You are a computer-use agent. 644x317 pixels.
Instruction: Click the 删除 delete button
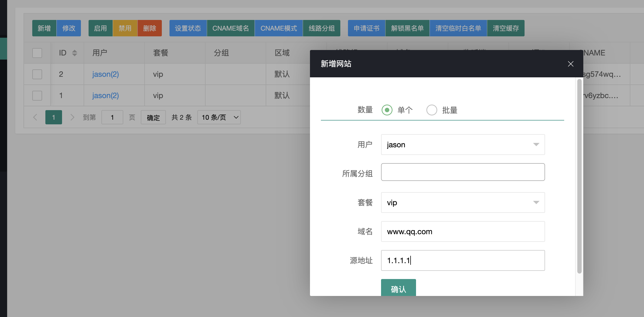click(x=150, y=28)
